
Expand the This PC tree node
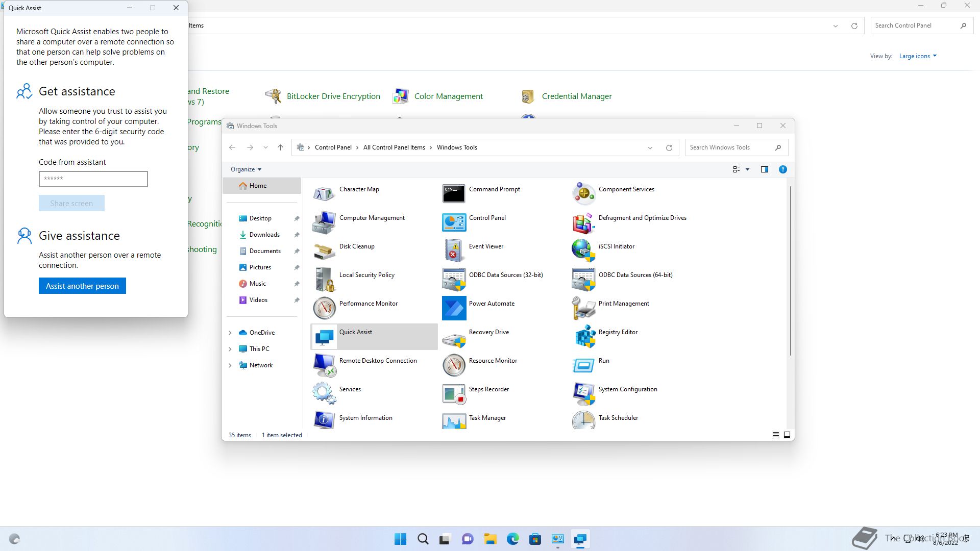point(230,349)
